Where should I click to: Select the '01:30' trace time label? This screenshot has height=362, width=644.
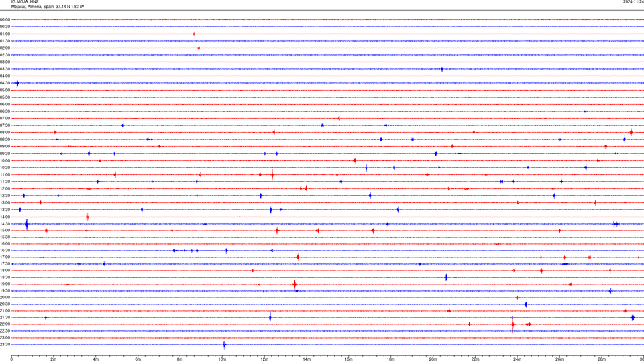click(5, 41)
